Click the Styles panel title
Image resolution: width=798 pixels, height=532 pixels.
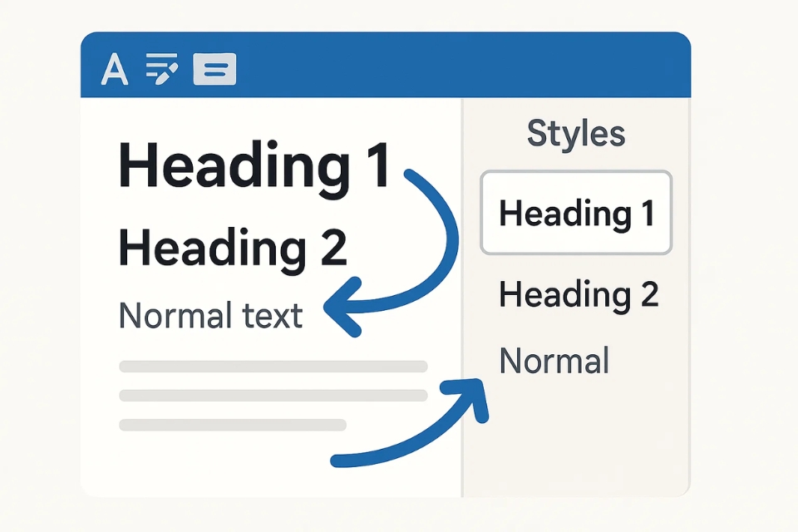(x=576, y=134)
